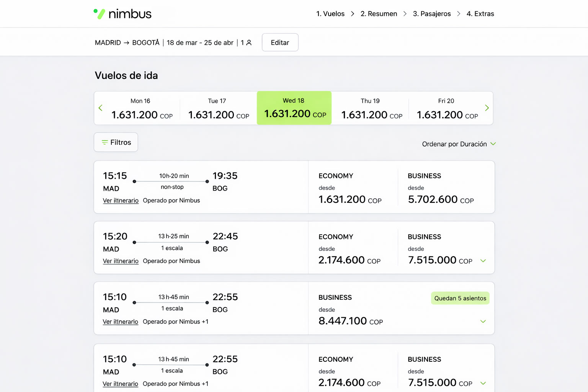Go to step 2. Resumen
Viewport: 588px width, 392px height.
tap(379, 14)
